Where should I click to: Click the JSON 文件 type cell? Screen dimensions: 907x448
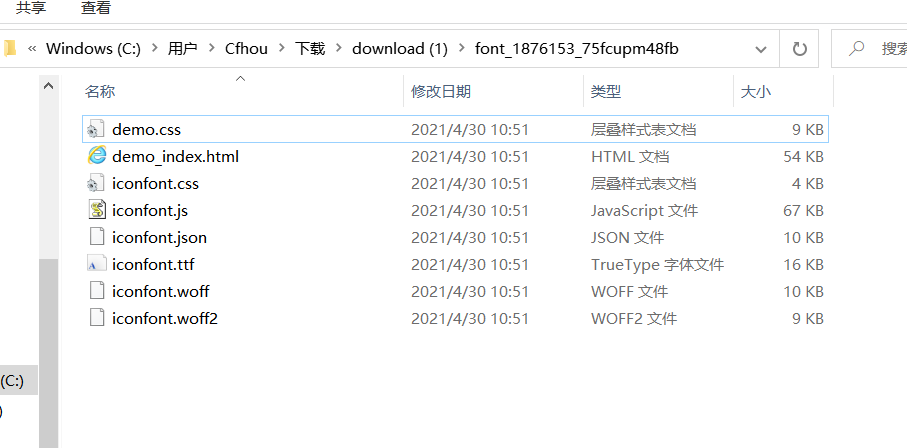(x=628, y=237)
